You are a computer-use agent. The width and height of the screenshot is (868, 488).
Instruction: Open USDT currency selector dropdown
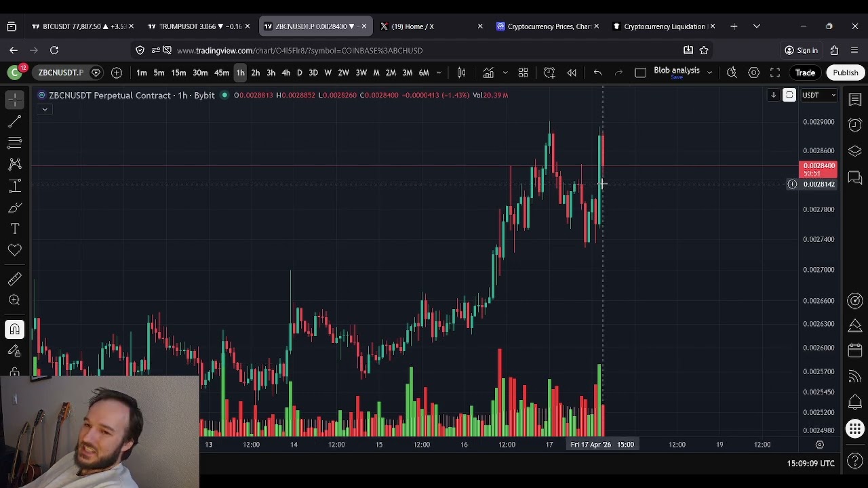[818, 95]
